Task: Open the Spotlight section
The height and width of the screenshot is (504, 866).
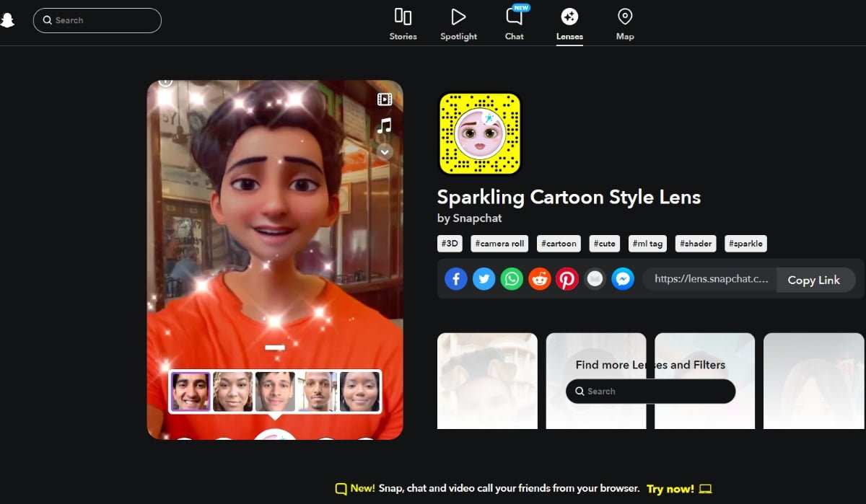Action: pos(458,22)
